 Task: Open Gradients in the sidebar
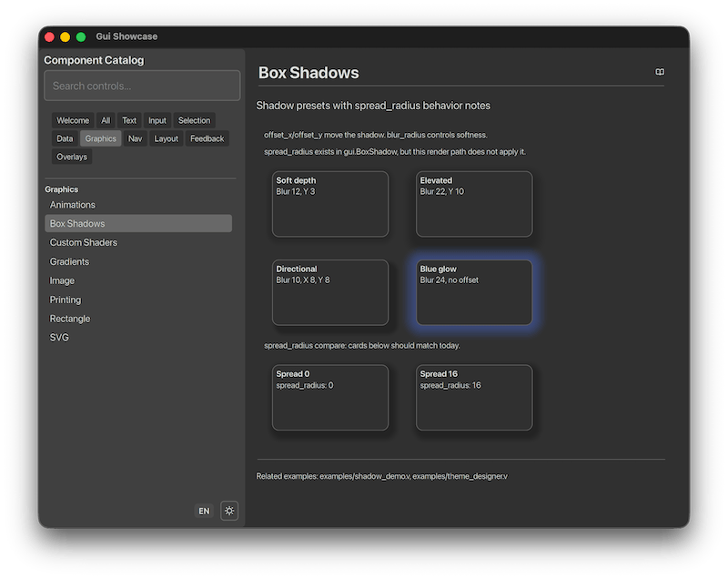138,261
